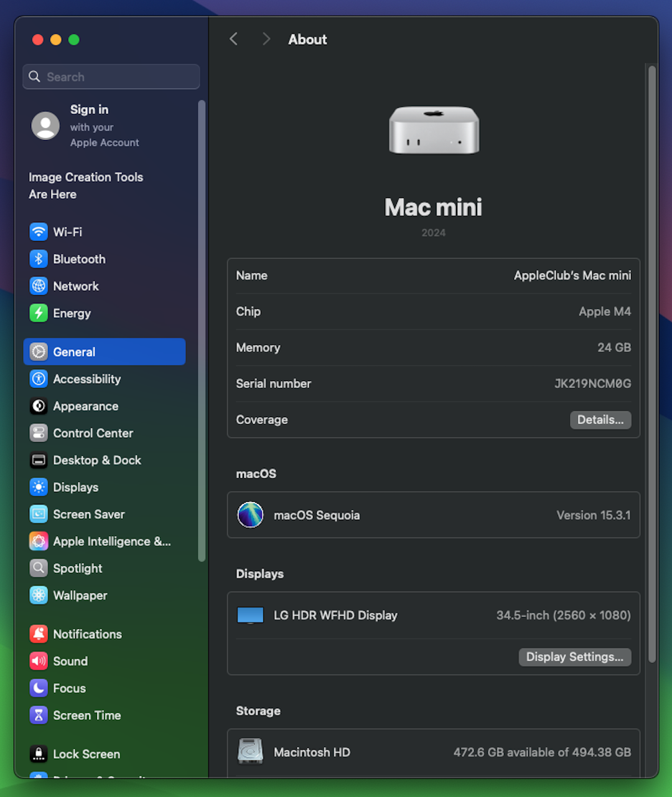Click the 472.6 GB available storage text
672x797 pixels.
tap(542, 752)
